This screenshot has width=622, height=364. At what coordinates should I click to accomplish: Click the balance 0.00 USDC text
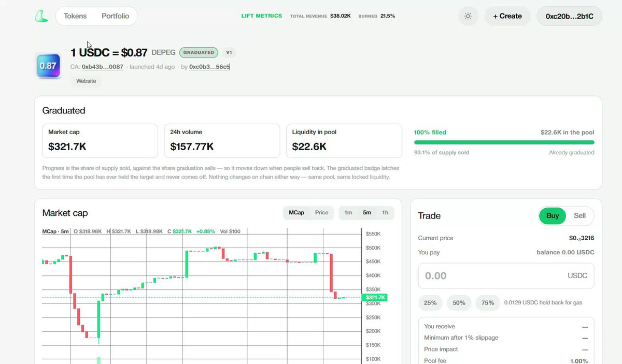(566, 253)
